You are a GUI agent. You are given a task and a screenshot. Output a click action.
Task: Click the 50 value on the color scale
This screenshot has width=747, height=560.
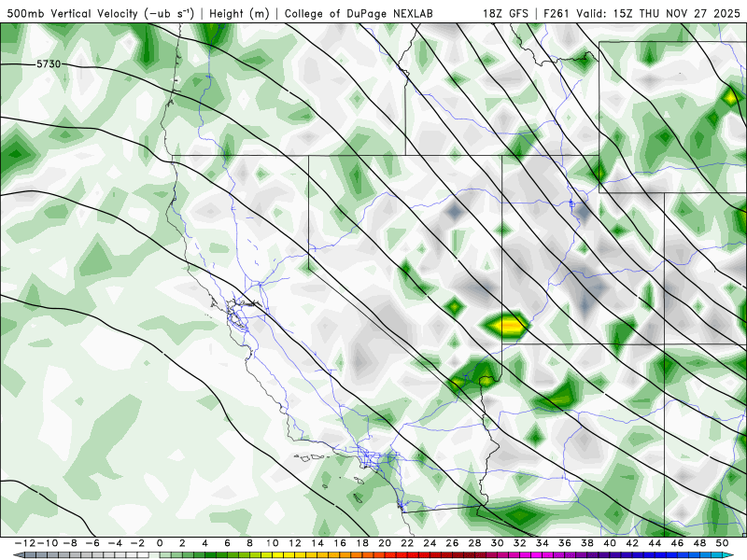pyautogui.click(x=722, y=543)
